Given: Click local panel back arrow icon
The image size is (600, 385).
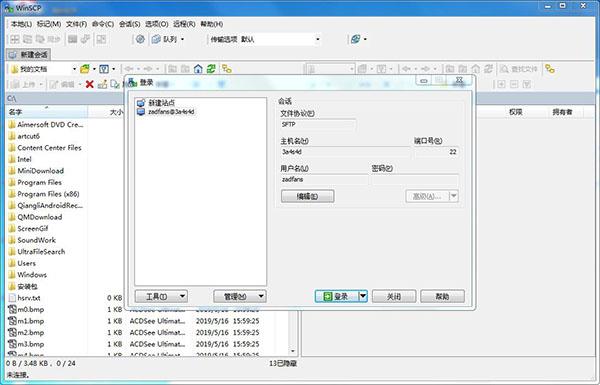Looking at the screenshot, I should coord(129,69).
